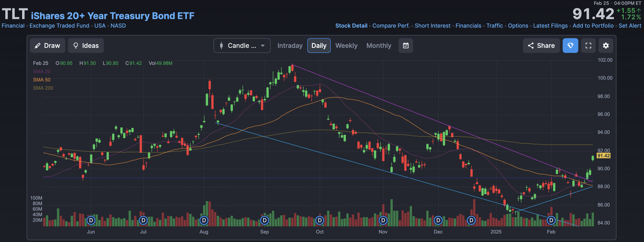Screen dimensions: 644x242
Task: Click the NASD exchange link
Action: click(118, 26)
